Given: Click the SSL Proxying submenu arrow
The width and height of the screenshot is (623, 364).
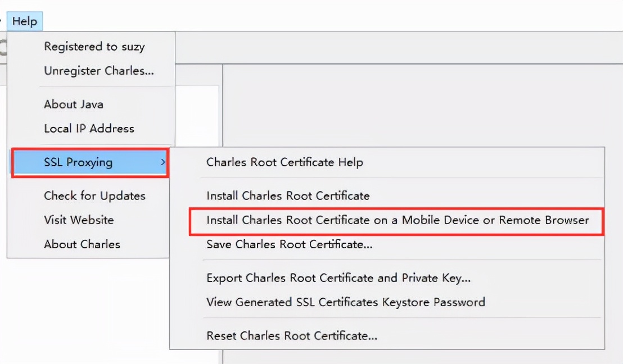Looking at the screenshot, I should tap(163, 162).
